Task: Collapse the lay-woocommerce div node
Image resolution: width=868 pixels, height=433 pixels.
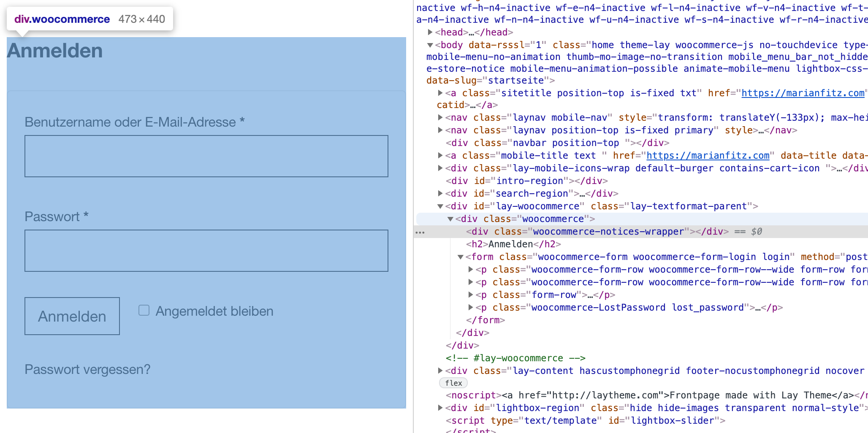Action: coord(440,206)
